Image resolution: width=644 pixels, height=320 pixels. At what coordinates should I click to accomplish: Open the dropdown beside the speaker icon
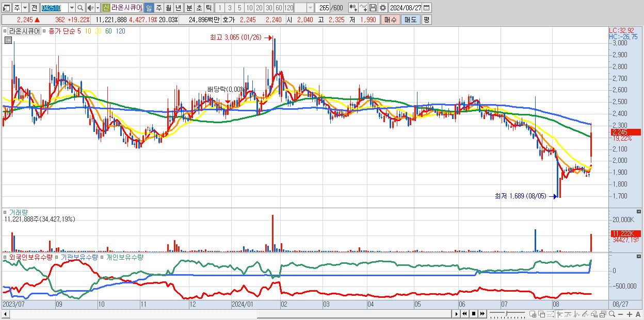(98, 8)
